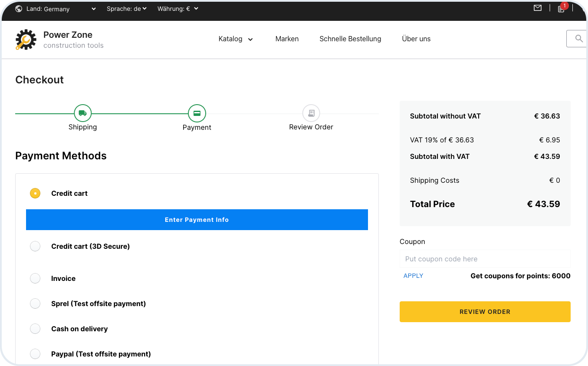Select the Credit cart (3D Secure) option
This screenshot has width=588, height=366.
pyautogui.click(x=35, y=246)
